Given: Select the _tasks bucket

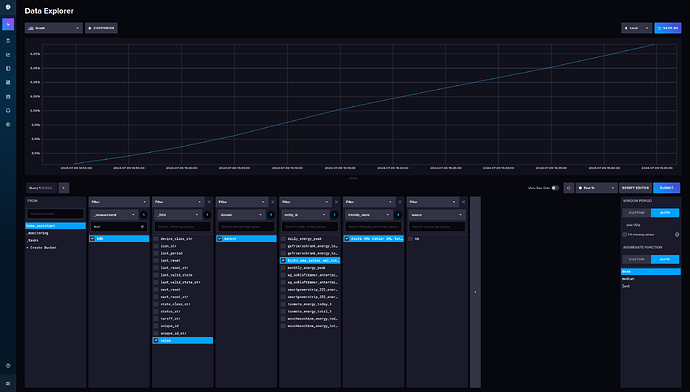Looking at the screenshot, I should click(x=55, y=240).
